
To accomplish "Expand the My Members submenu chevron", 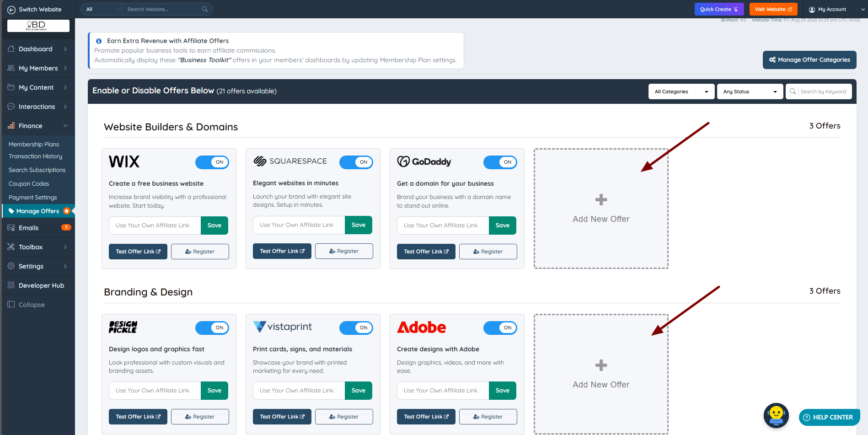I will tap(65, 68).
